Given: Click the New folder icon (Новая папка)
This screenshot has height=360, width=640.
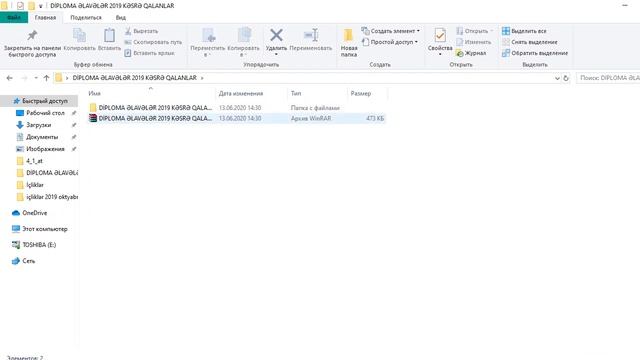Looking at the screenshot, I should pos(349,36).
